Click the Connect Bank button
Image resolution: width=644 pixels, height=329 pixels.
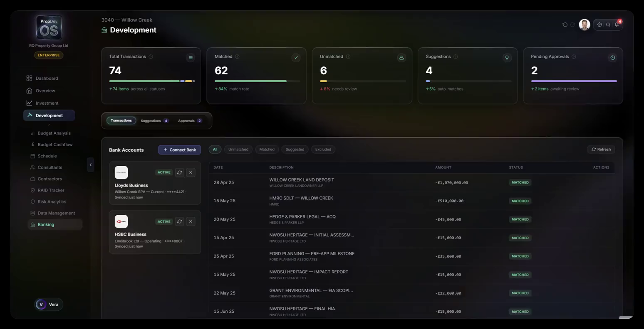click(179, 150)
